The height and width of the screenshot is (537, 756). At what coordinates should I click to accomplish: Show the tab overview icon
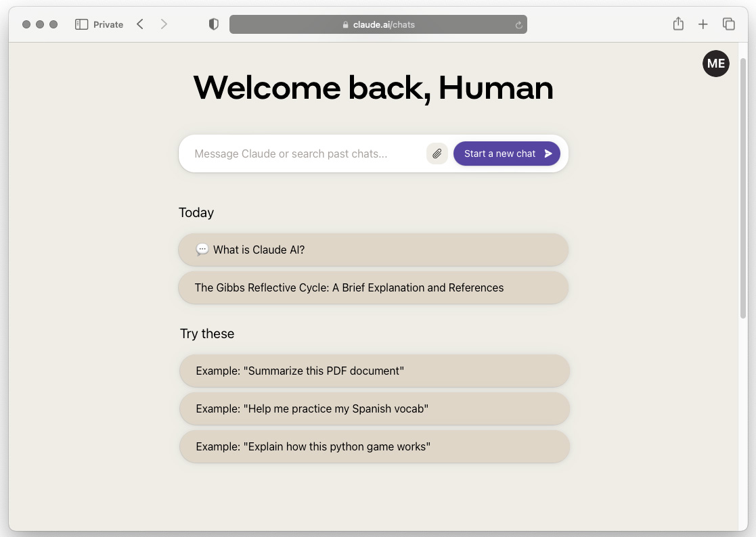coord(729,24)
